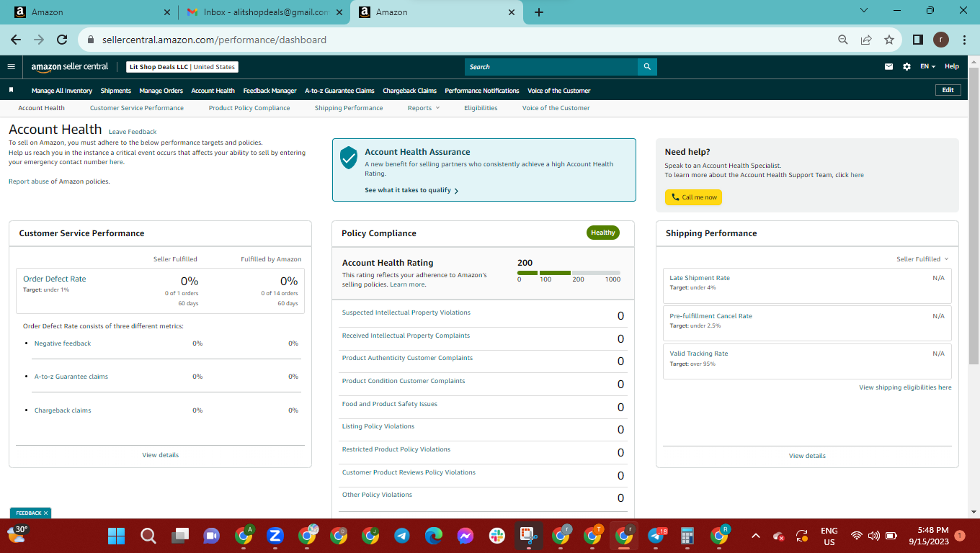Open a new browser tab
The width and height of the screenshot is (980, 553).
click(539, 12)
